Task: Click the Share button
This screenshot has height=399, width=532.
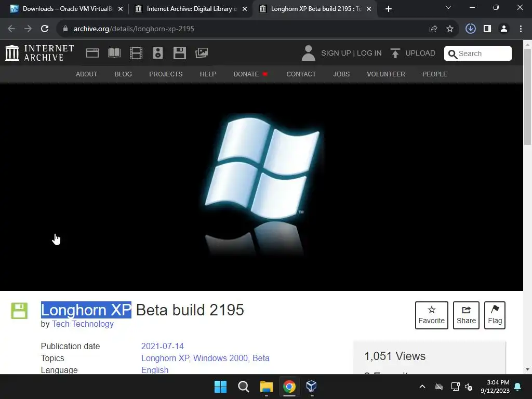Action: click(x=466, y=315)
